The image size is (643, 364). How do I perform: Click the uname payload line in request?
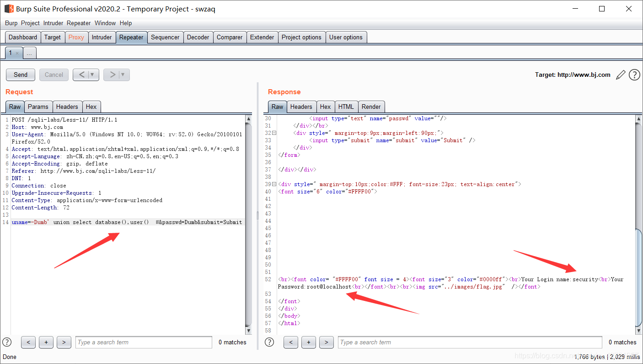tap(127, 222)
